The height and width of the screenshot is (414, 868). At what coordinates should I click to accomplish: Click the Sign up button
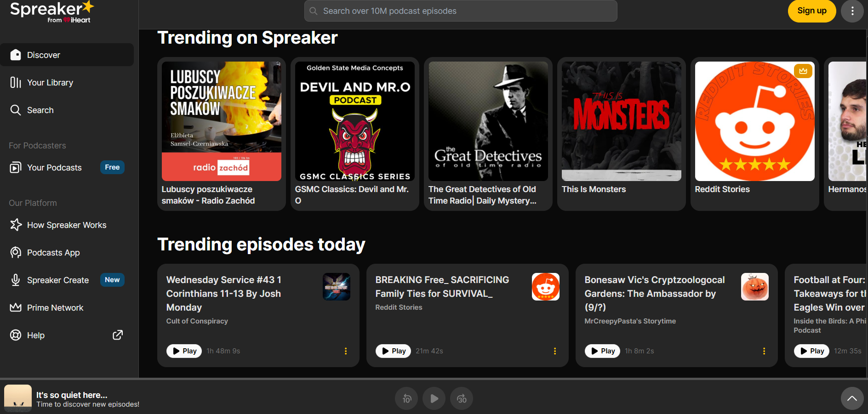click(811, 11)
